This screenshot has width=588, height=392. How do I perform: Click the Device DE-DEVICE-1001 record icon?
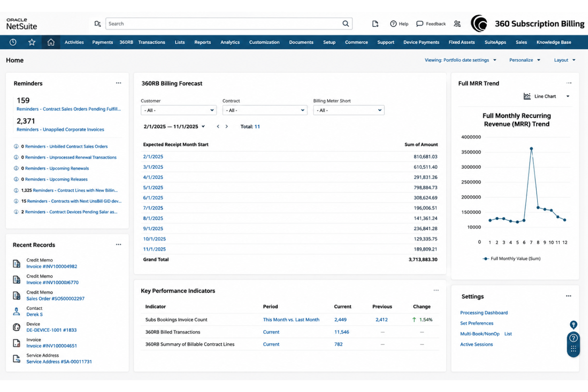coord(17,327)
